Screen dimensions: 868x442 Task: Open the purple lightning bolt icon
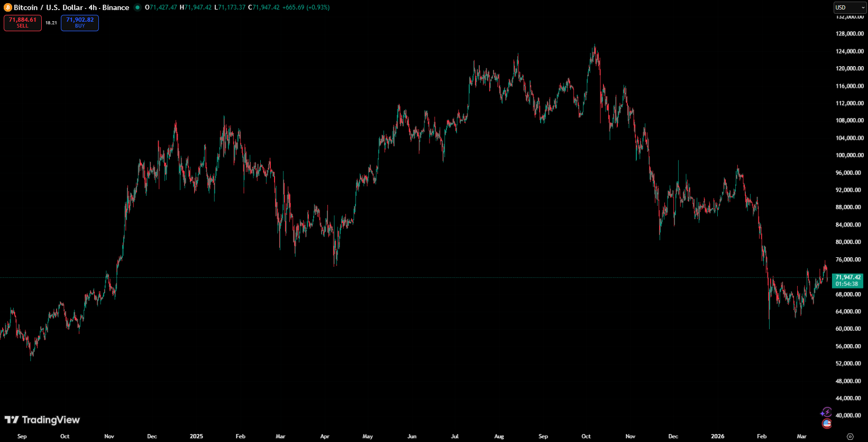(x=826, y=412)
